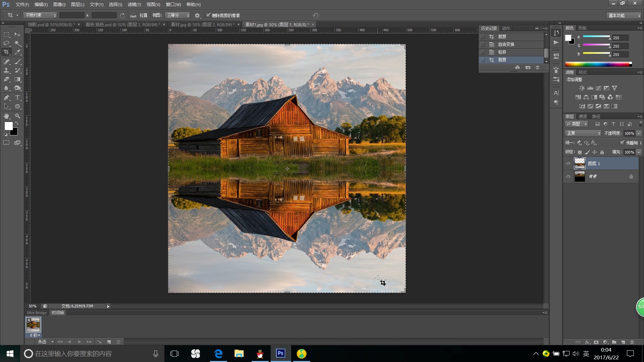This screenshot has height=362, width=644.
Task: Select the Crop tool
Action: point(6,52)
